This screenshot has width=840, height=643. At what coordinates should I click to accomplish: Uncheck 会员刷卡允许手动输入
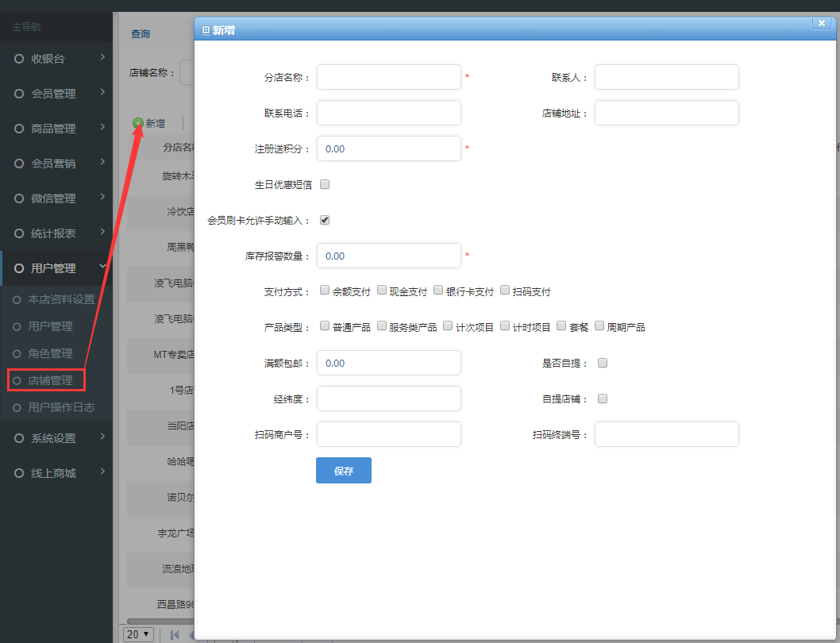click(x=325, y=220)
